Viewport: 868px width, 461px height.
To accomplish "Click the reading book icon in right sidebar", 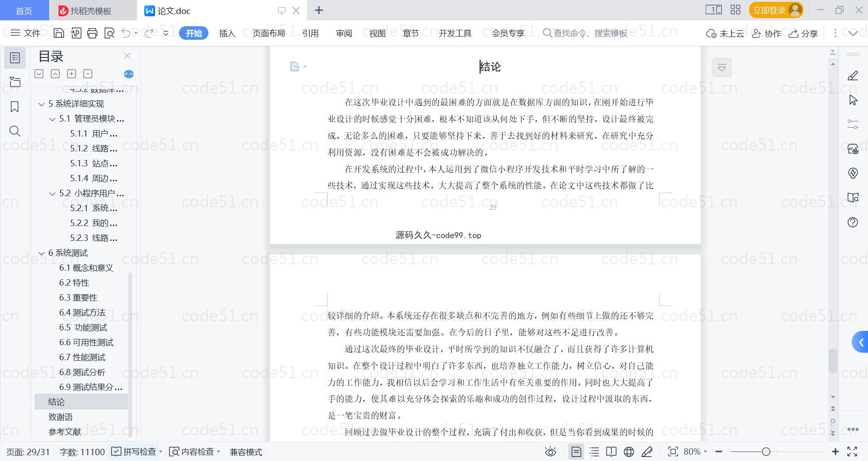I will click(x=853, y=198).
